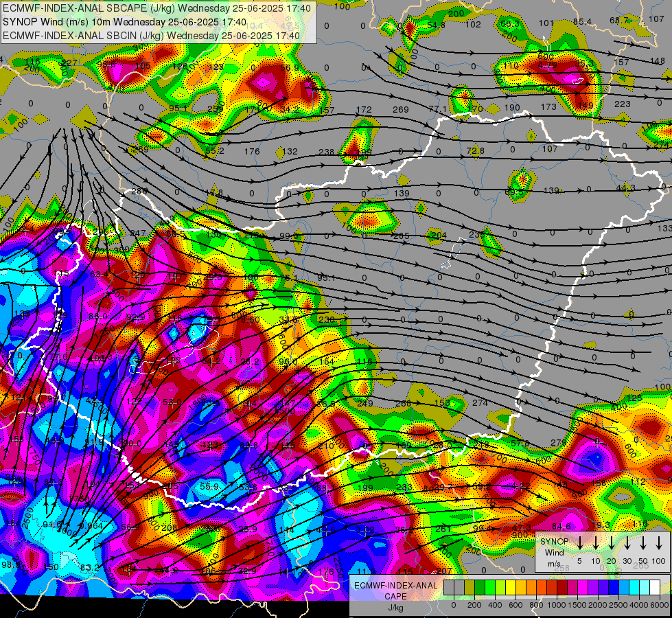
Task: Click the SYNOP wind arrow for 100 m/s
Action: [x=659, y=542]
